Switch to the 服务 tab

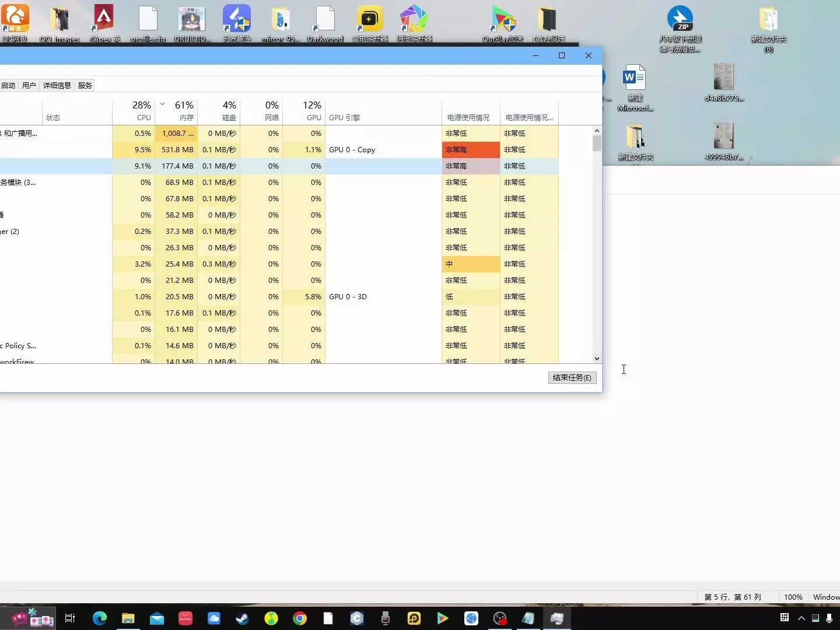[x=85, y=85]
